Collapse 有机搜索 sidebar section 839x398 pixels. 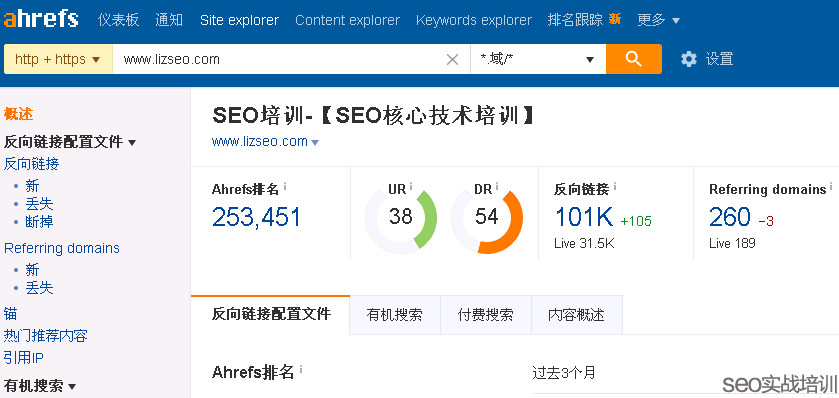[x=72, y=386]
